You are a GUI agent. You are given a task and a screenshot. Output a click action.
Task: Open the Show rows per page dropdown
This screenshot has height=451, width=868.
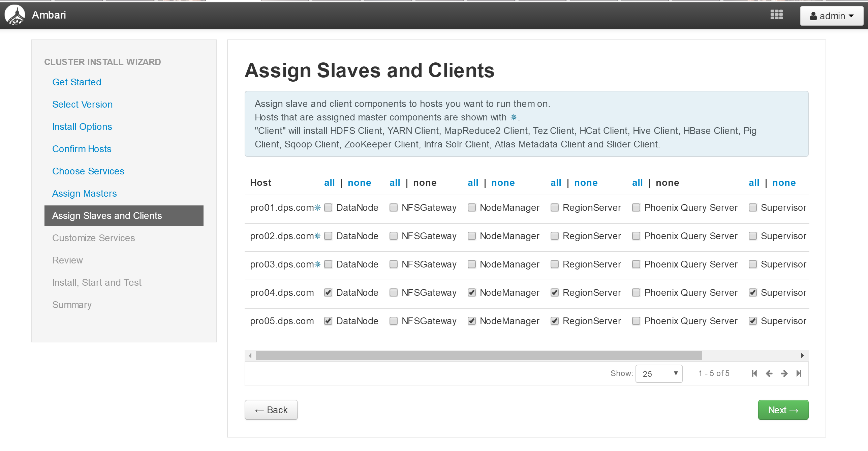click(x=659, y=374)
